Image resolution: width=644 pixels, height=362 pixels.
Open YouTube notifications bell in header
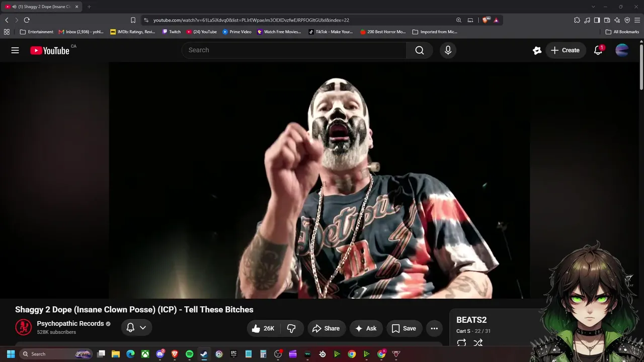[598, 50]
